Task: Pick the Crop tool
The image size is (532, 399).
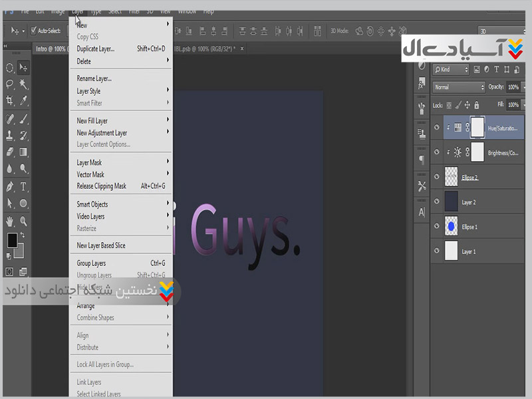Action: 10,101
